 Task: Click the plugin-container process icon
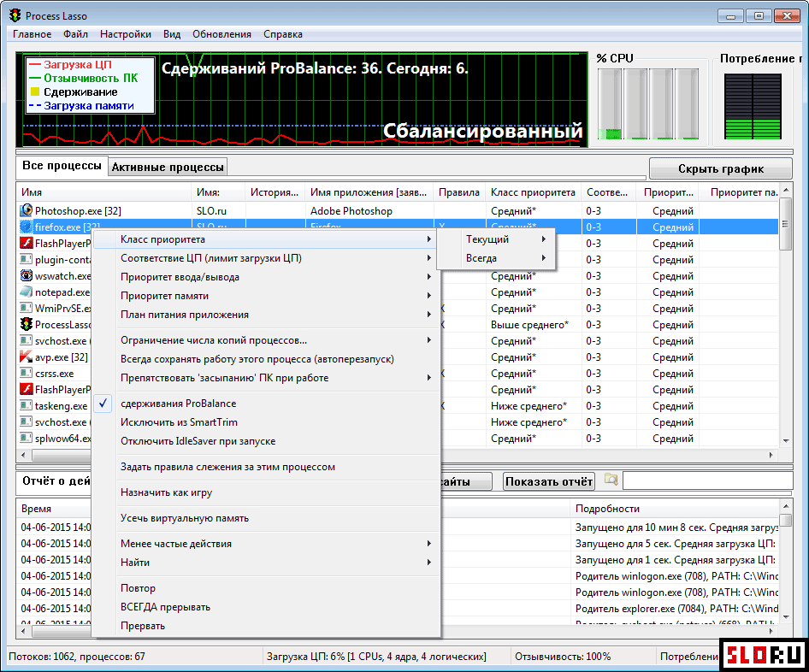tap(26, 259)
